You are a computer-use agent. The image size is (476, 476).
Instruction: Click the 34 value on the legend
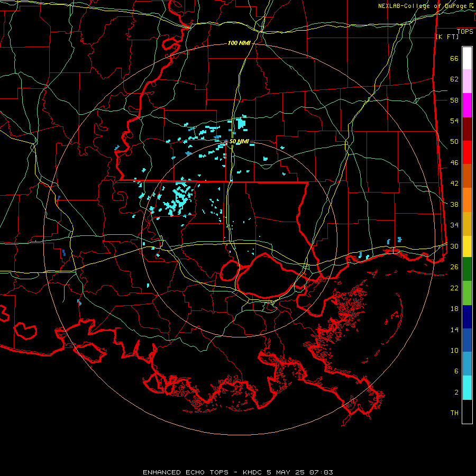tap(454, 225)
